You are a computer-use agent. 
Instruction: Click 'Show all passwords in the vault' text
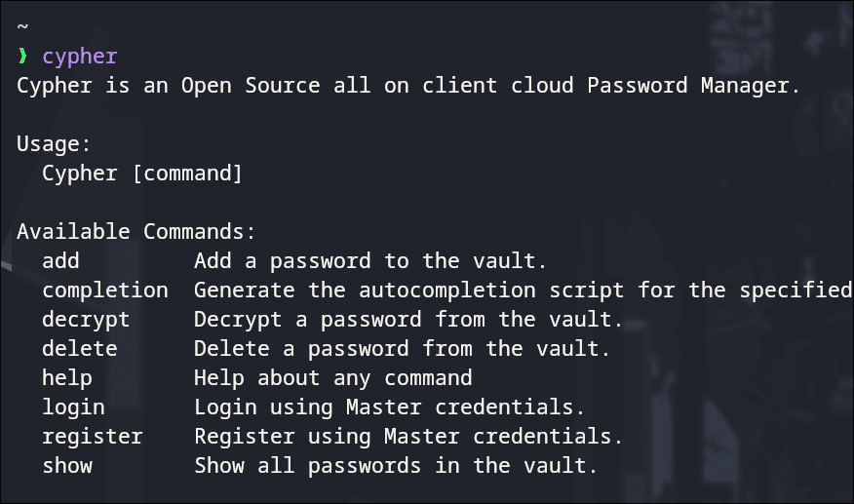pyautogui.click(x=396, y=466)
